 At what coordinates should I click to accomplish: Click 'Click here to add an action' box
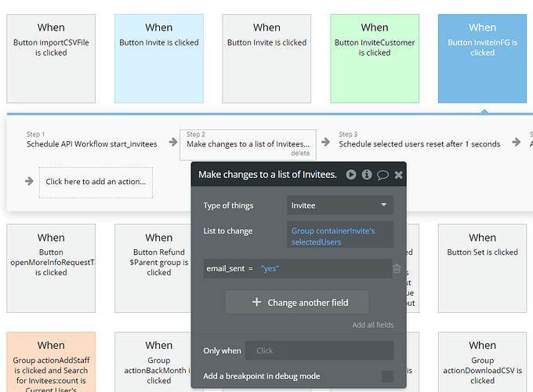96,182
